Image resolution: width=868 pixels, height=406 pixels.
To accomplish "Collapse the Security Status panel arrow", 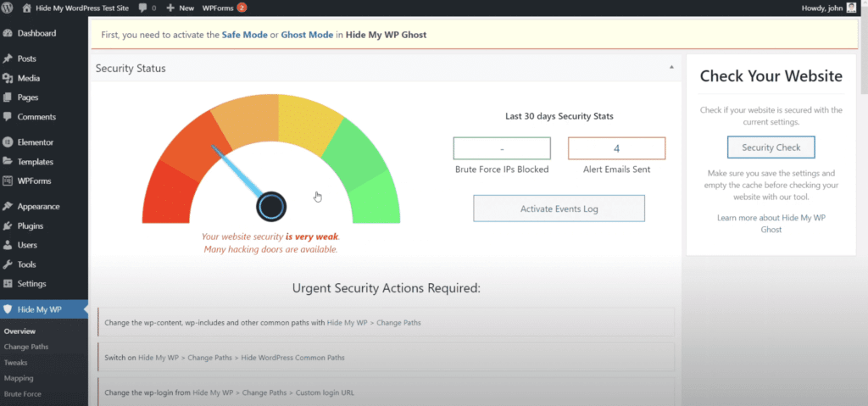I will [671, 67].
